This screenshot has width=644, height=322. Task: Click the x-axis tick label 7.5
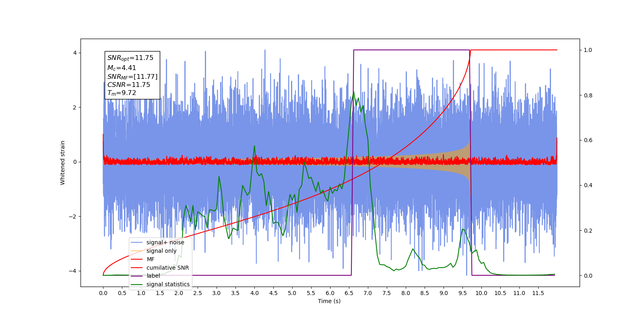point(387,293)
